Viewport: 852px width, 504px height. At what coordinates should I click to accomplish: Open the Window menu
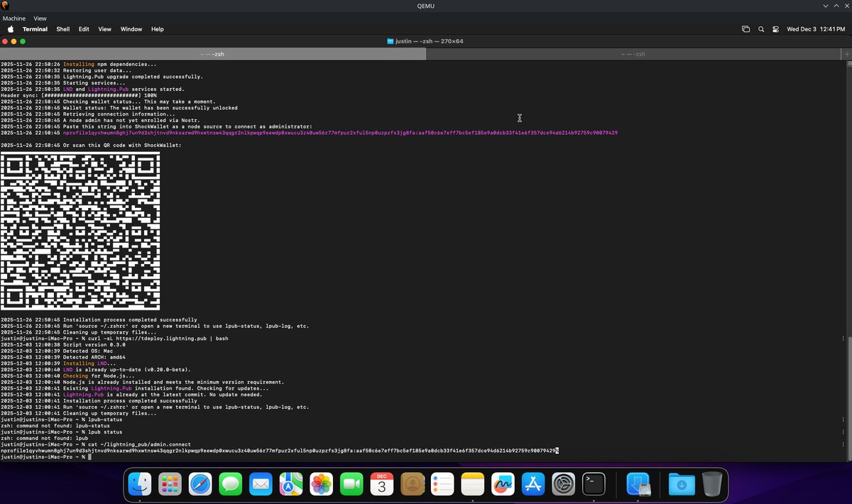[131, 29]
